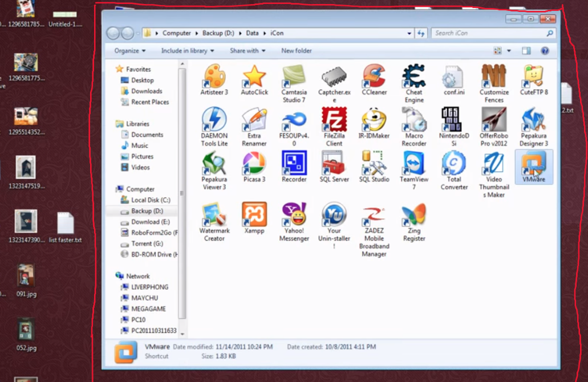Select the TeamViewer 7 shortcut
Image resolution: width=588 pixels, height=382 pixels.
[414, 164]
